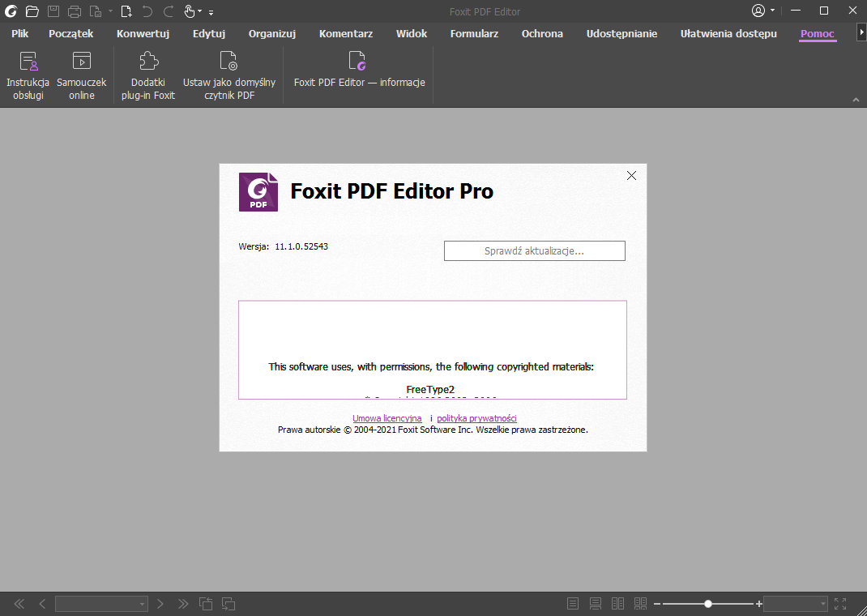
Task: Create a new blank PDF via page-plus icon
Action: point(126,11)
